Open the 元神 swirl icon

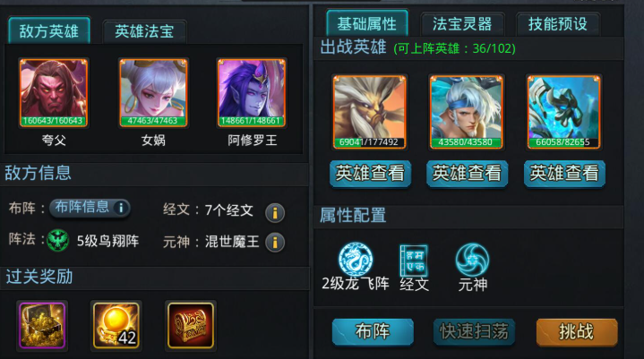pyautogui.click(x=472, y=260)
